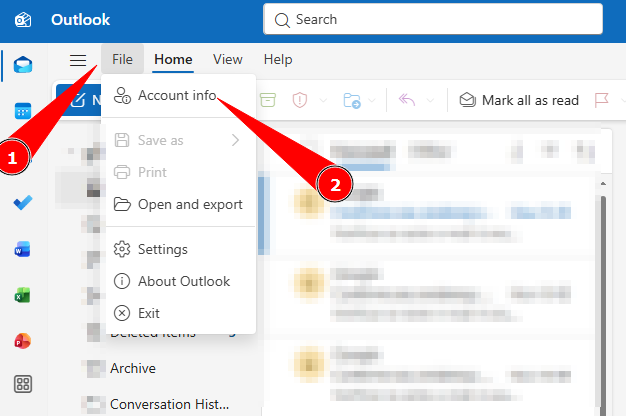This screenshot has width=626, height=416.
Task: Open the Reply all dropdown arrow
Action: click(x=430, y=100)
